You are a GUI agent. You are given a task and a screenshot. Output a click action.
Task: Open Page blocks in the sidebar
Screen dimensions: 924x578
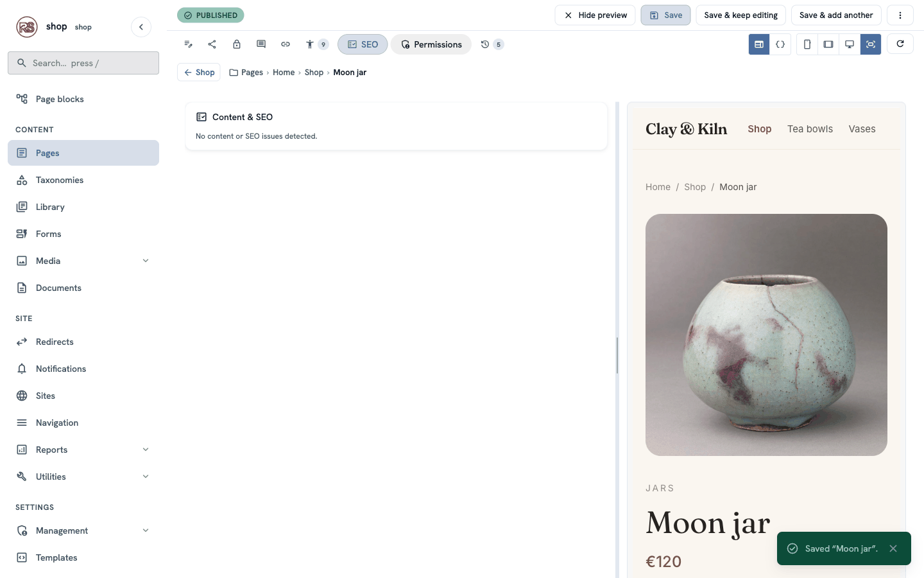tap(83, 99)
